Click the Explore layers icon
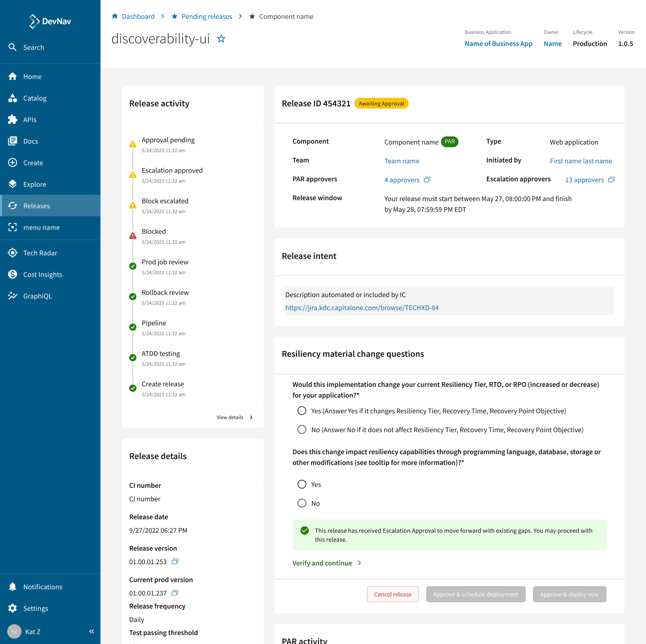The image size is (646, 644). (x=12, y=184)
